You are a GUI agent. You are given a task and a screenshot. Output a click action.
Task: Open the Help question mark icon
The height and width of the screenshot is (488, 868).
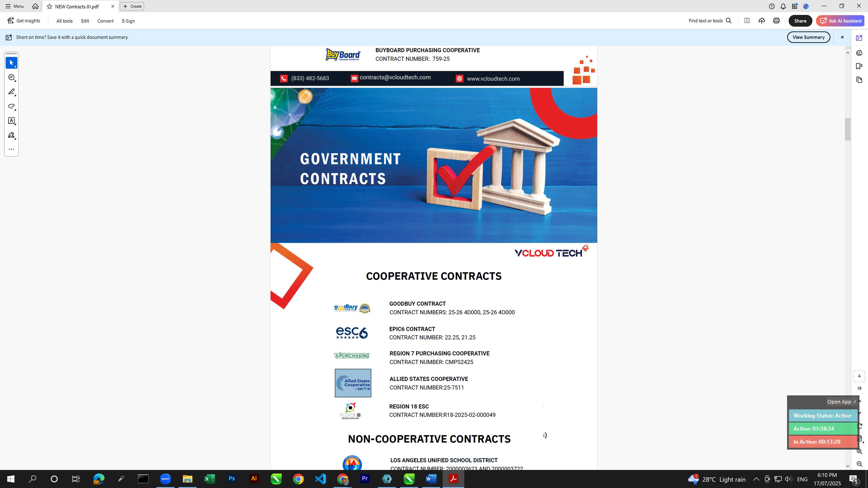click(x=772, y=6)
